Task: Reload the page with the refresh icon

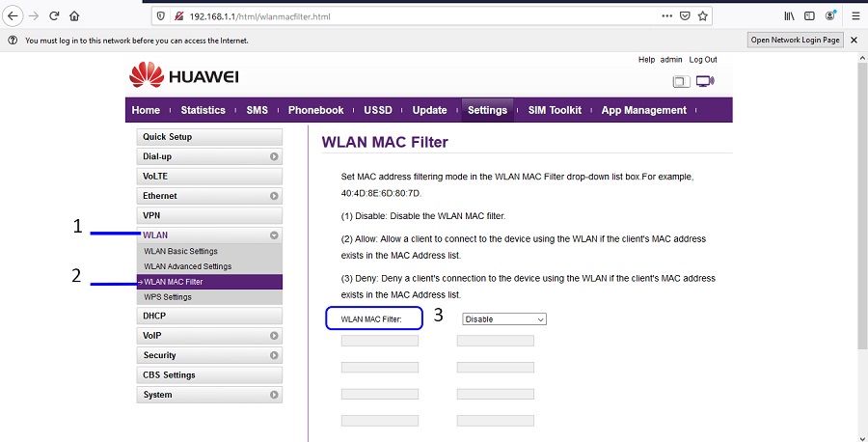Action: (54, 16)
